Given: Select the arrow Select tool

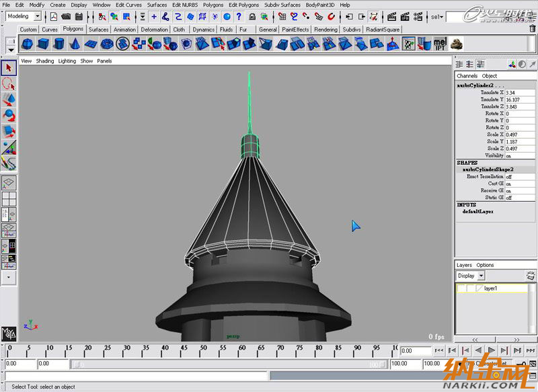Looking at the screenshot, I should pyautogui.click(x=9, y=68).
